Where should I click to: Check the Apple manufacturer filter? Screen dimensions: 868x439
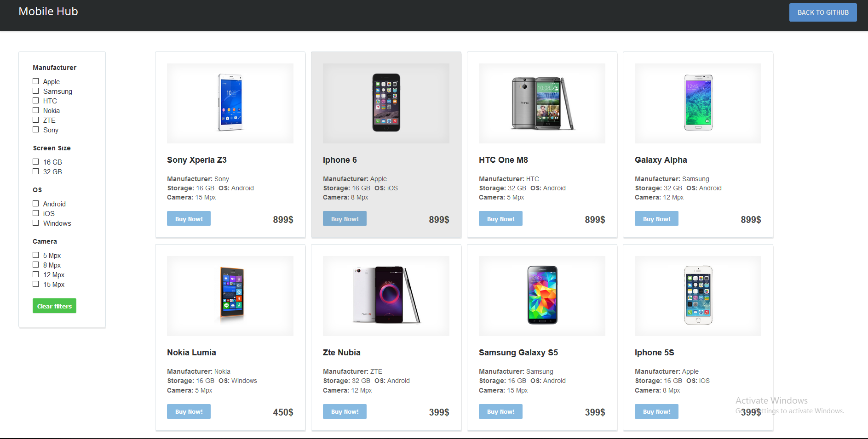(x=36, y=81)
